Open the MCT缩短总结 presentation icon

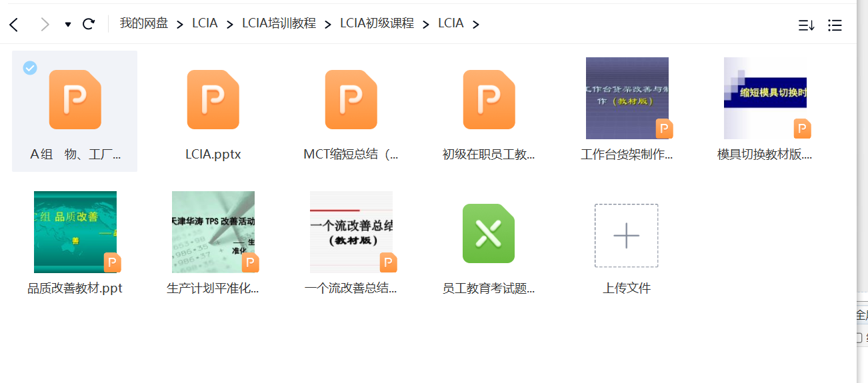tap(351, 99)
